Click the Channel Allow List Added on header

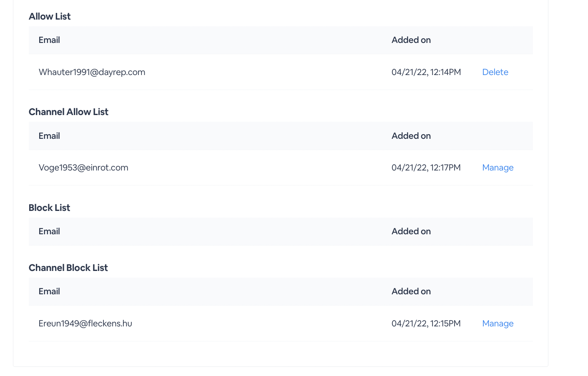point(411,136)
